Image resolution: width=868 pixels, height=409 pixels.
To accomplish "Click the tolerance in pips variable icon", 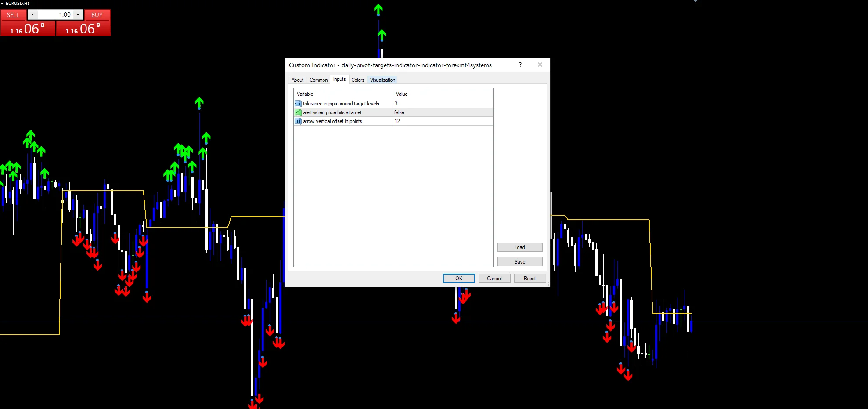I will click(298, 104).
